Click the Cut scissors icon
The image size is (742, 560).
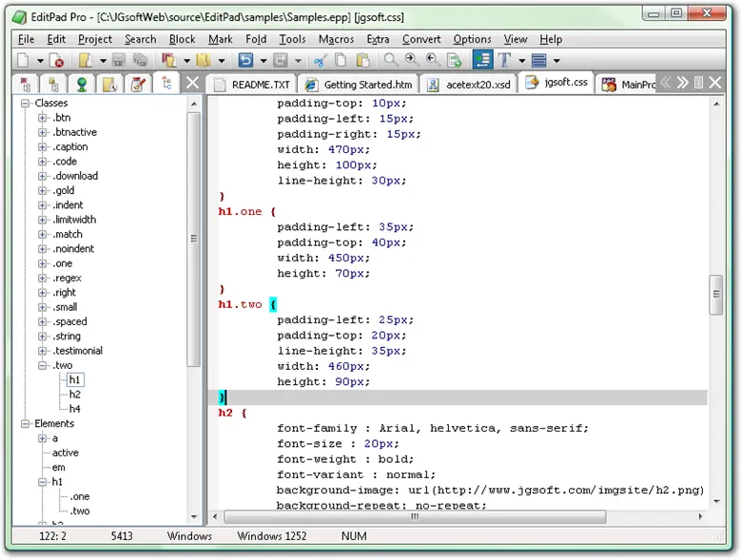coord(320,60)
